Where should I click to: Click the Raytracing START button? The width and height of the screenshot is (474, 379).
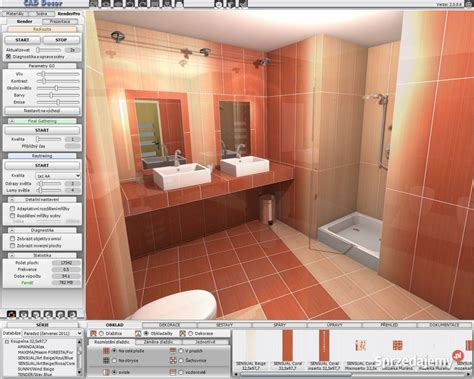[42, 165]
